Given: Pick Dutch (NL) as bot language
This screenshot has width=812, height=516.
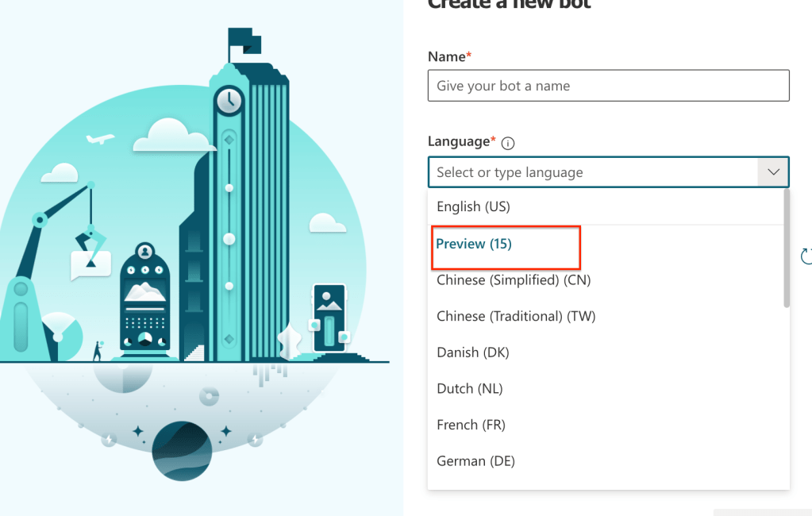Looking at the screenshot, I should click(x=469, y=389).
